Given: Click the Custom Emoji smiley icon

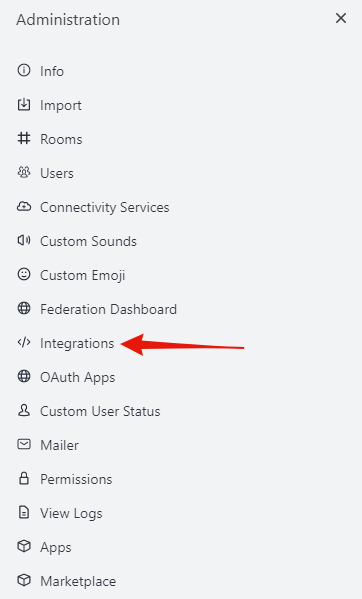Looking at the screenshot, I should click(24, 275).
